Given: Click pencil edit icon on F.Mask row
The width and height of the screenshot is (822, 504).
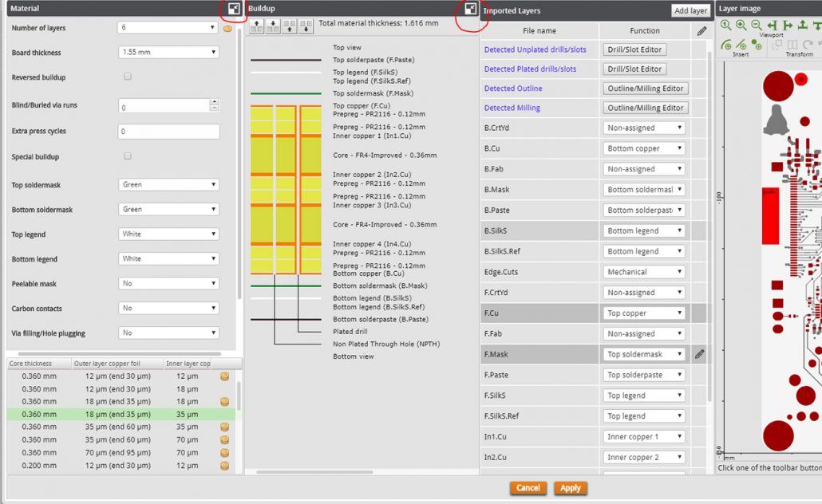Looking at the screenshot, I should click(x=699, y=354).
